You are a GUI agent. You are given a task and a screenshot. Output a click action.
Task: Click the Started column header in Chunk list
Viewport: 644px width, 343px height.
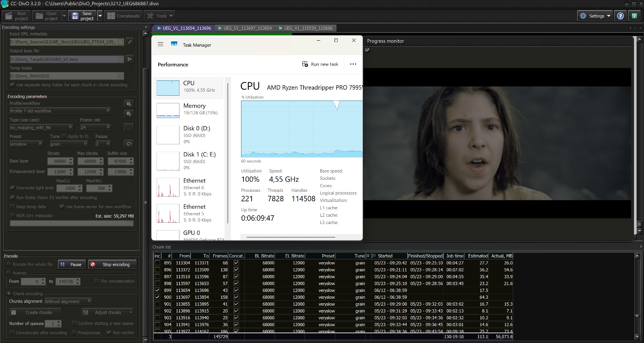click(x=385, y=256)
